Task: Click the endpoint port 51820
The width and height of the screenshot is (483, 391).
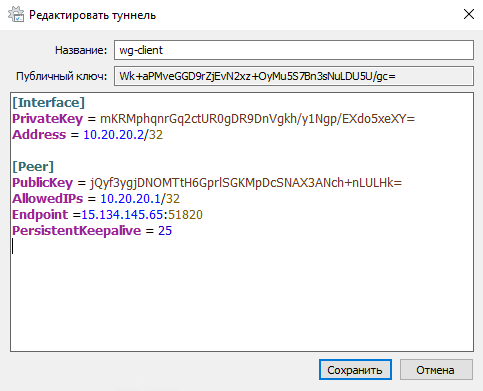Action: 185,215
